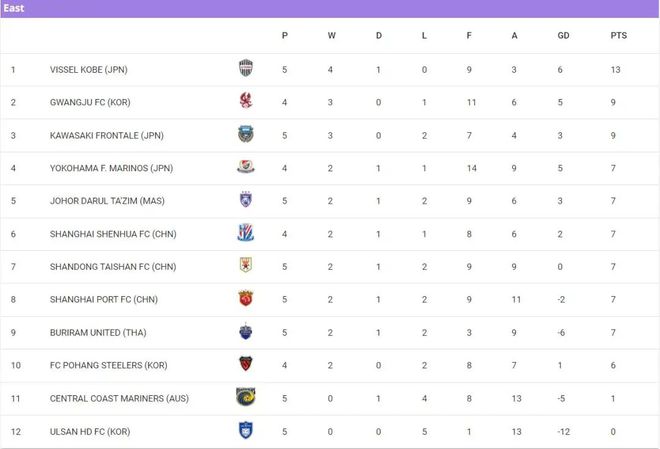Image resolution: width=660 pixels, height=449 pixels.
Task: Click the Shandong Taishan FC crest
Action: click(246, 265)
